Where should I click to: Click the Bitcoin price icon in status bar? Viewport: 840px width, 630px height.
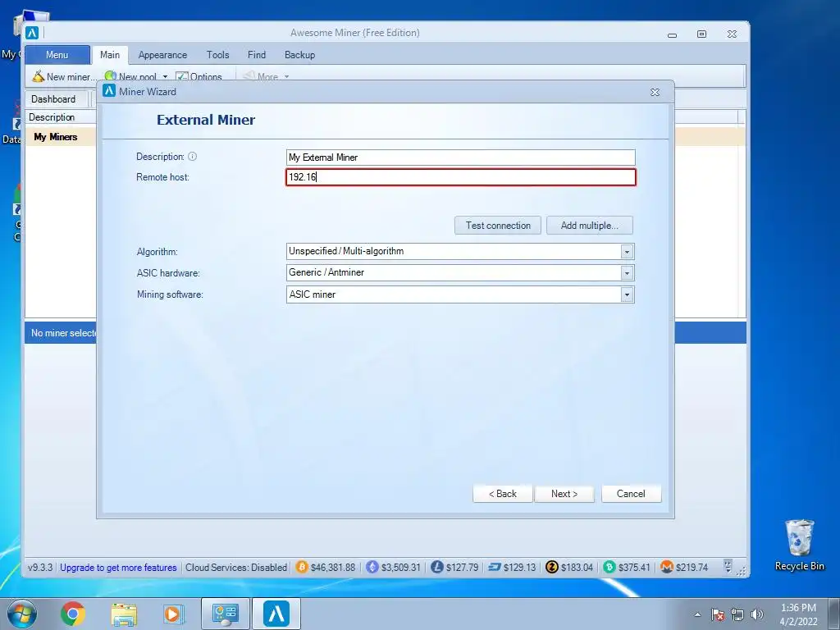pyautogui.click(x=302, y=567)
